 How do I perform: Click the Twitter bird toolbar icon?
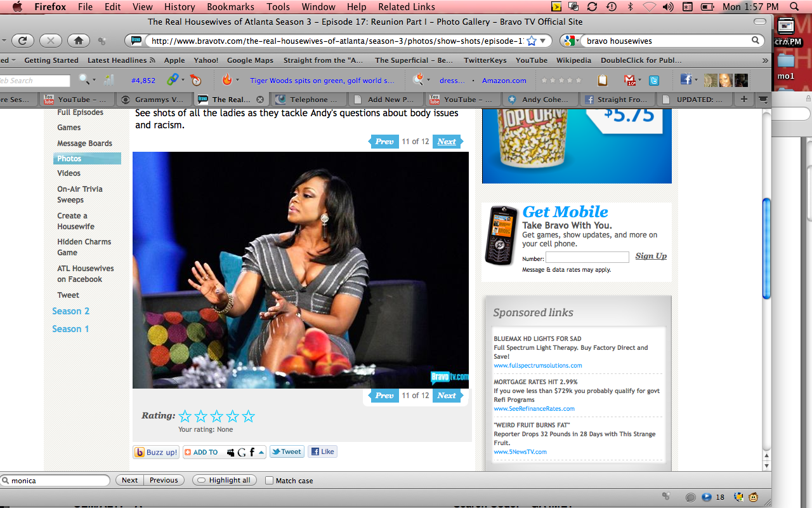click(653, 80)
